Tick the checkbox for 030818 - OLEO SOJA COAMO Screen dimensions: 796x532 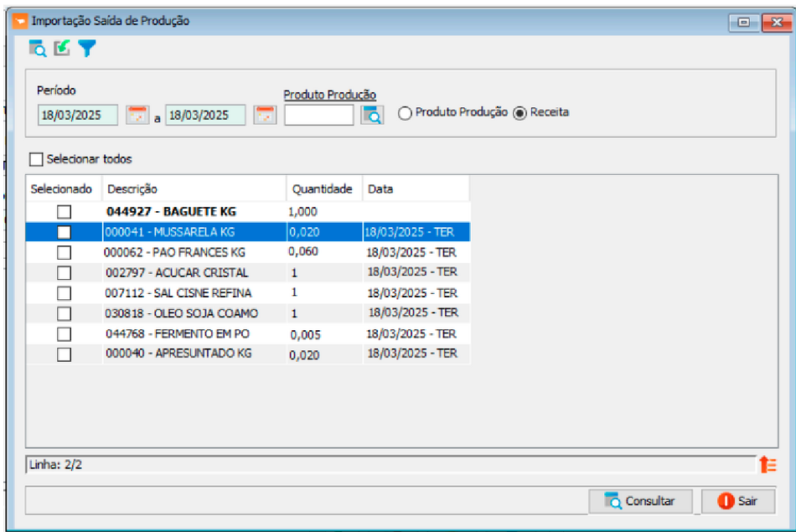64,313
